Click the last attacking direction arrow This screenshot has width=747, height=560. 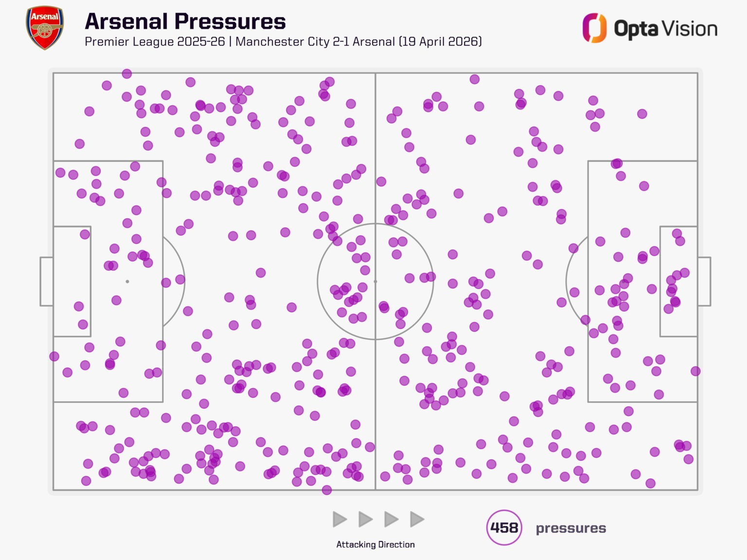tap(417, 519)
